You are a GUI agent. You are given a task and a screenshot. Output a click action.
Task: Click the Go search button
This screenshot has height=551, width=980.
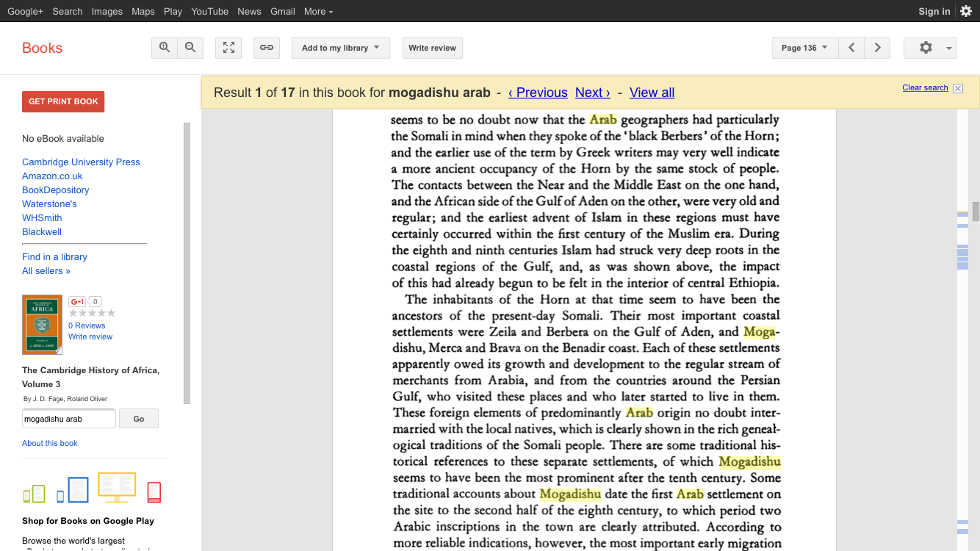click(x=139, y=419)
